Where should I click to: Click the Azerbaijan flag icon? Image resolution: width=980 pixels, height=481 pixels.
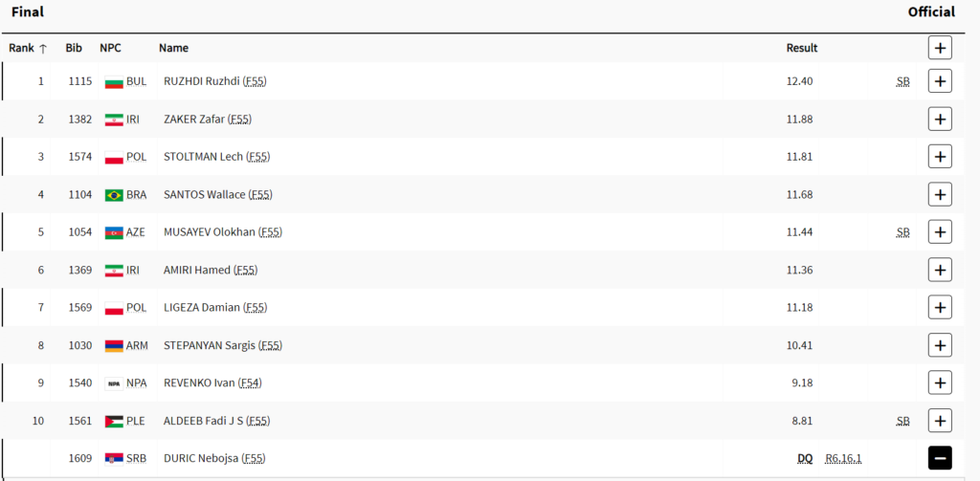tap(114, 232)
